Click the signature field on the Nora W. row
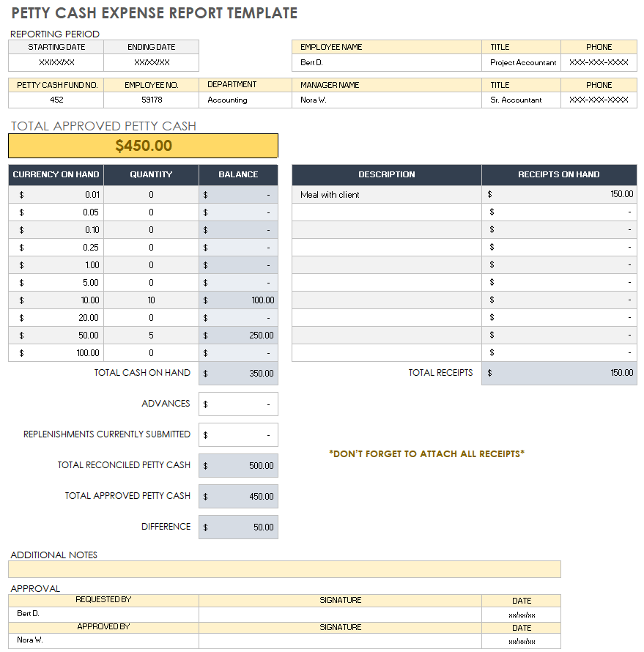 340,641
